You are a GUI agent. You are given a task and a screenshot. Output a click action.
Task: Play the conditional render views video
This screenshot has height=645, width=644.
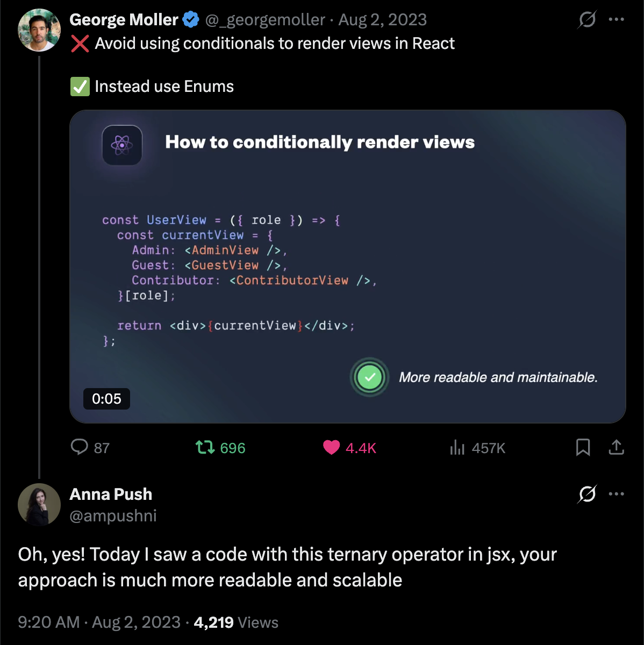347,267
